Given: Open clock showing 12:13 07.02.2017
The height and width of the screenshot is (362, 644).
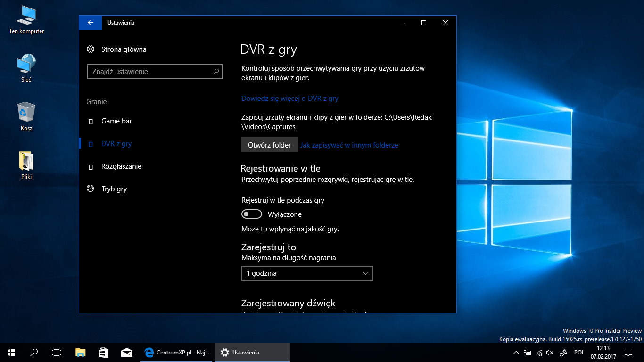Looking at the screenshot, I should coord(603,353).
